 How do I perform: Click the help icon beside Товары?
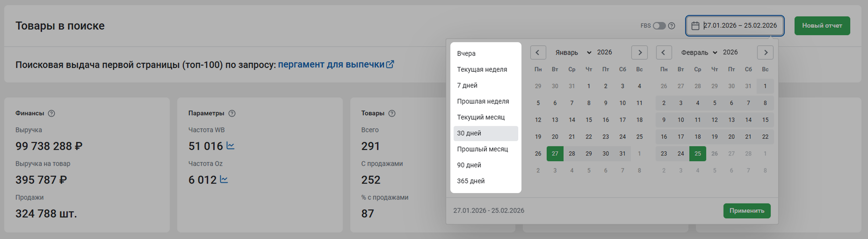pos(391,113)
